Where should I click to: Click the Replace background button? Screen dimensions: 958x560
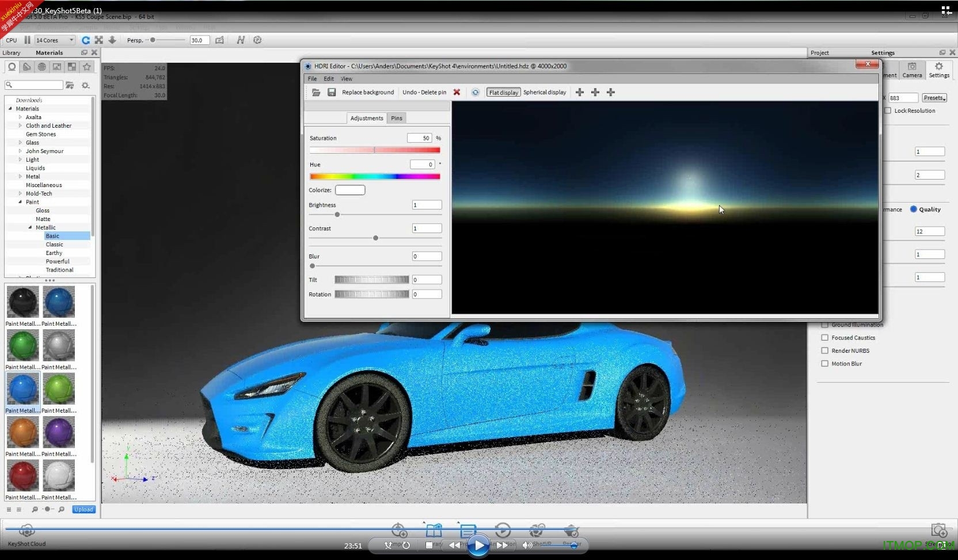click(368, 92)
